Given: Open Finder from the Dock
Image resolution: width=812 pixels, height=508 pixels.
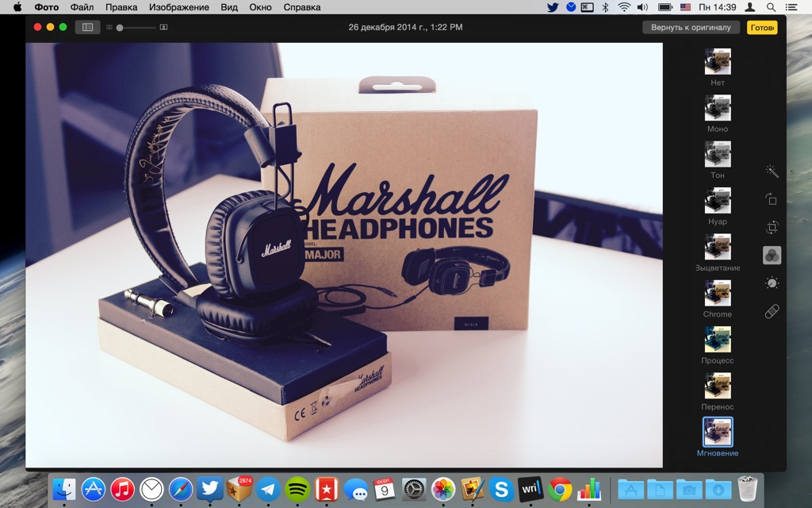Looking at the screenshot, I should (x=64, y=489).
